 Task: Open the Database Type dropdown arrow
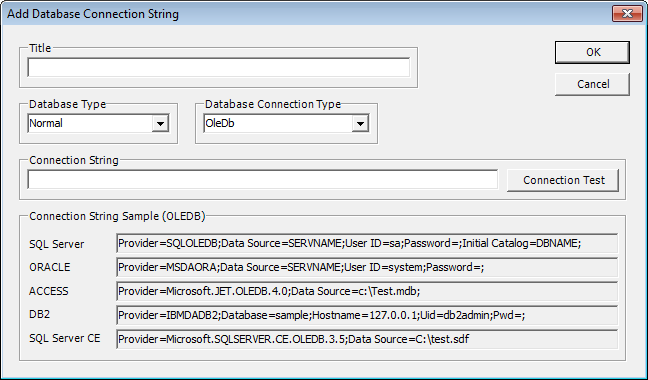pyautogui.click(x=160, y=124)
